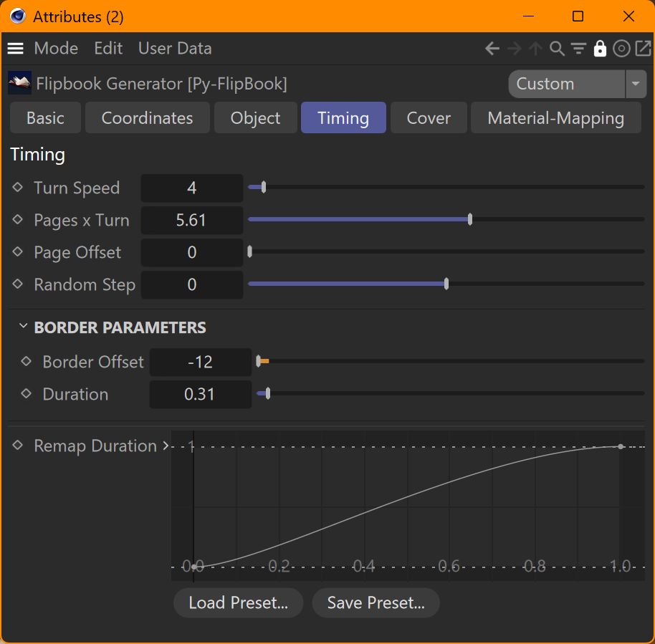655x644 pixels.
Task: Click the Remap Duration label
Action: (x=95, y=446)
